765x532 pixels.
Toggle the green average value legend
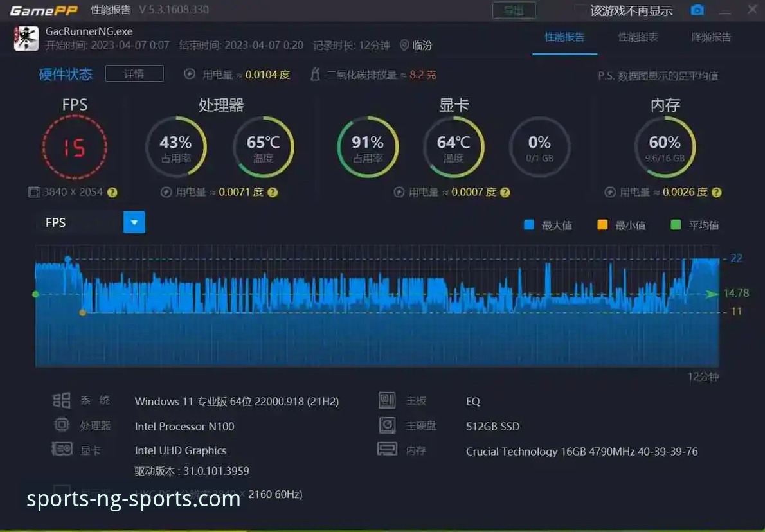coord(676,225)
